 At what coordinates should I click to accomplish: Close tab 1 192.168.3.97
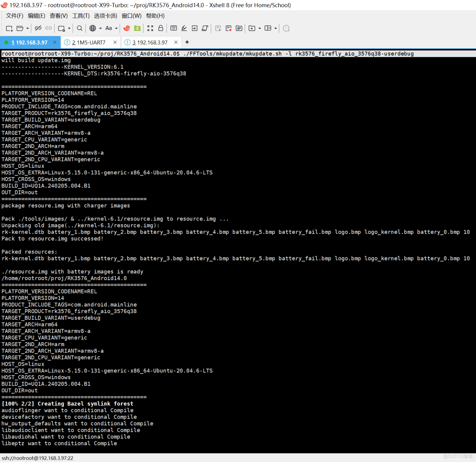(x=55, y=42)
